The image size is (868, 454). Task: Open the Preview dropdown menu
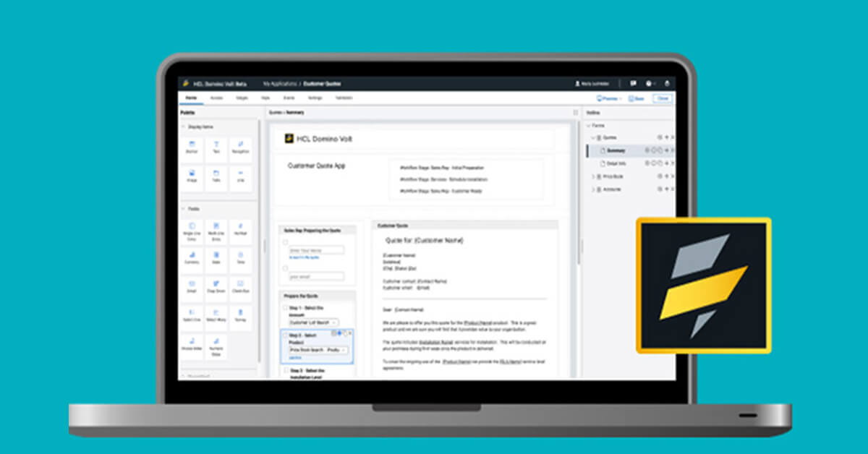[608, 98]
